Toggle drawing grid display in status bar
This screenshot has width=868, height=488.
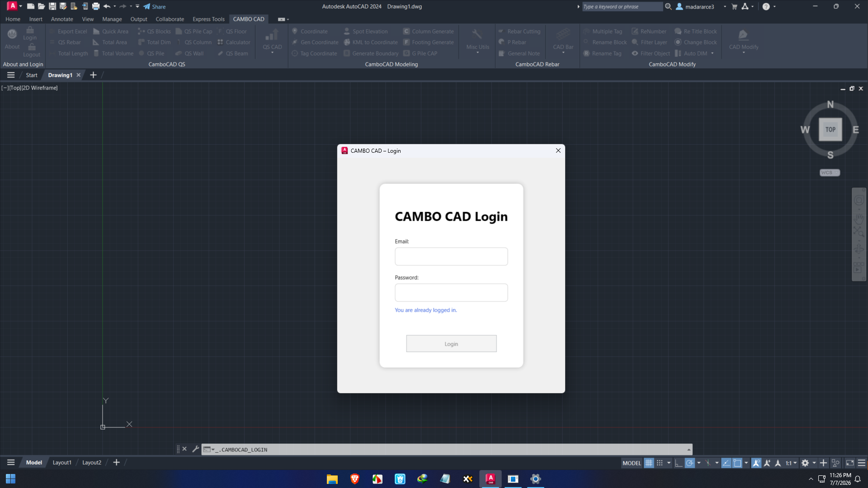pos(649,463)
